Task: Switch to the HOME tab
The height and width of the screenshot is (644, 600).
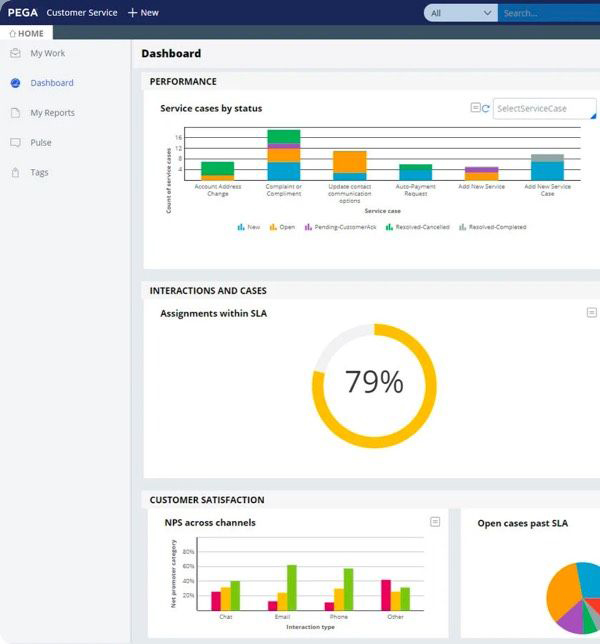Action: [x=27, y=33]
